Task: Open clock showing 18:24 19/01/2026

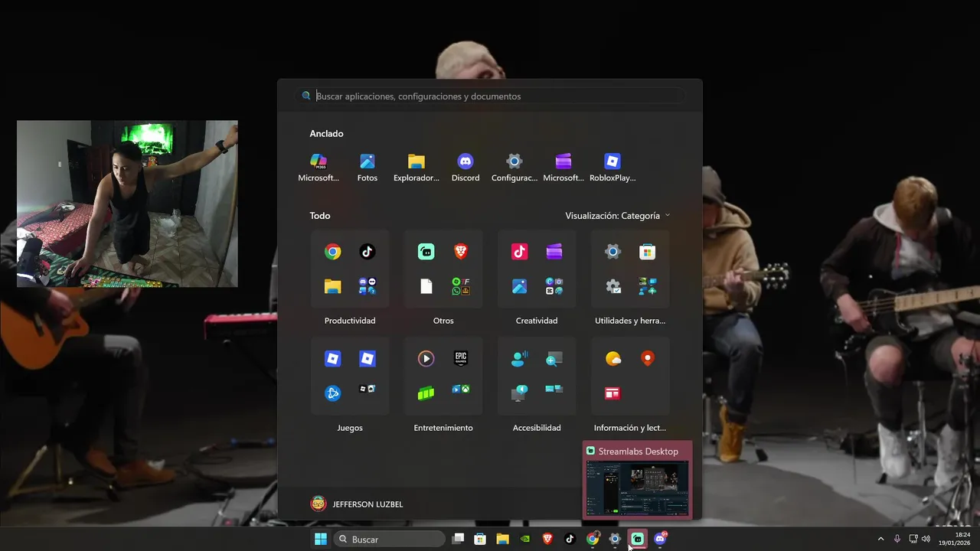Action: 955,539
